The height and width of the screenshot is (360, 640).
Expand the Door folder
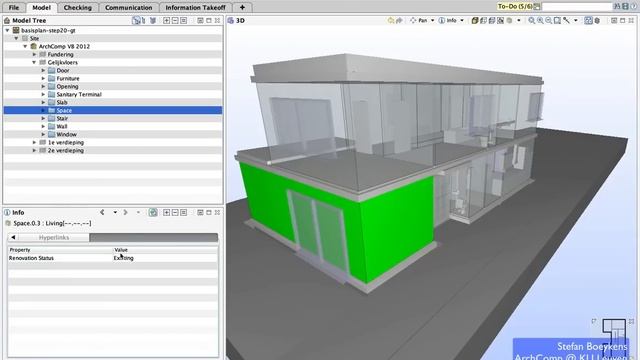click(x=43, y=70)
